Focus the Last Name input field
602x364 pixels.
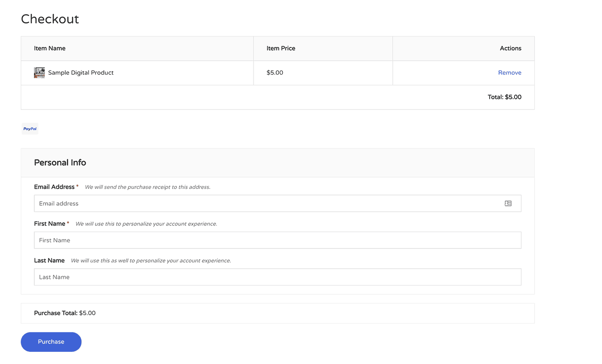[x=277, y=277]
